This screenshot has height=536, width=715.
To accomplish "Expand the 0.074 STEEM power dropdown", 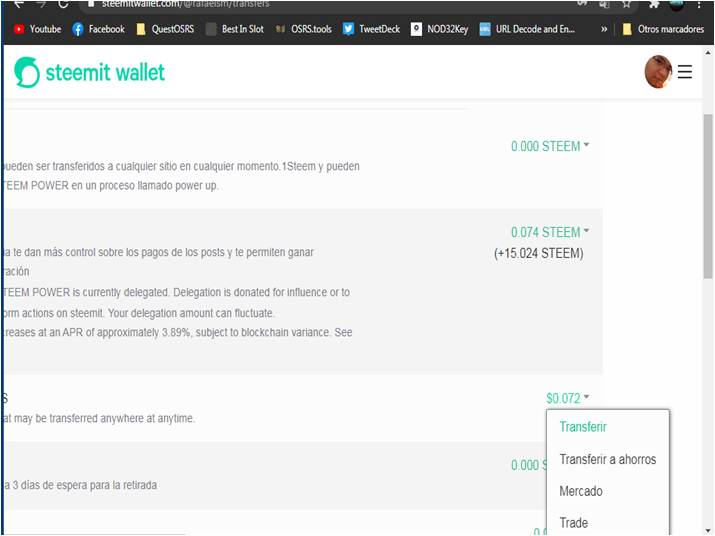I will tap(550, 232).
